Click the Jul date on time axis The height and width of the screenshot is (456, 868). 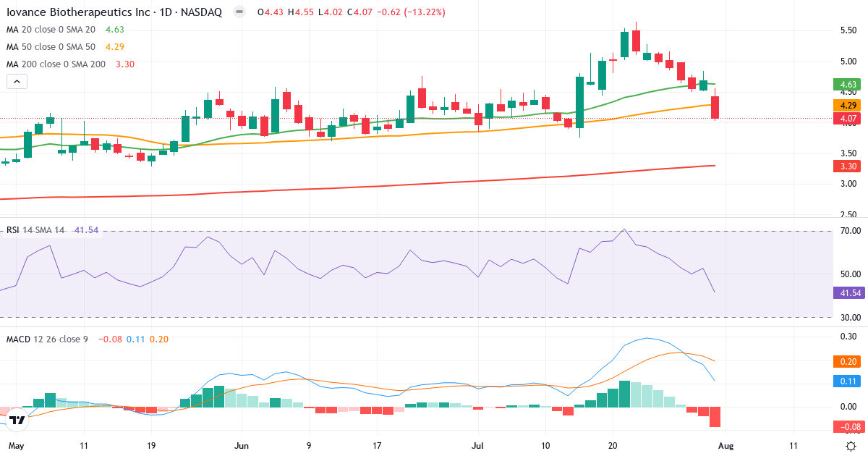478,446
